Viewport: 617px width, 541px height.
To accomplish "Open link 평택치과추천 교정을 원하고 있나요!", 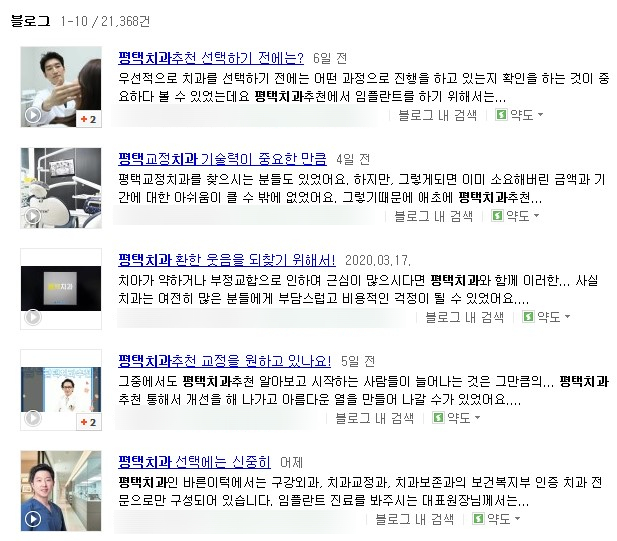I will (x=224, y=361).
